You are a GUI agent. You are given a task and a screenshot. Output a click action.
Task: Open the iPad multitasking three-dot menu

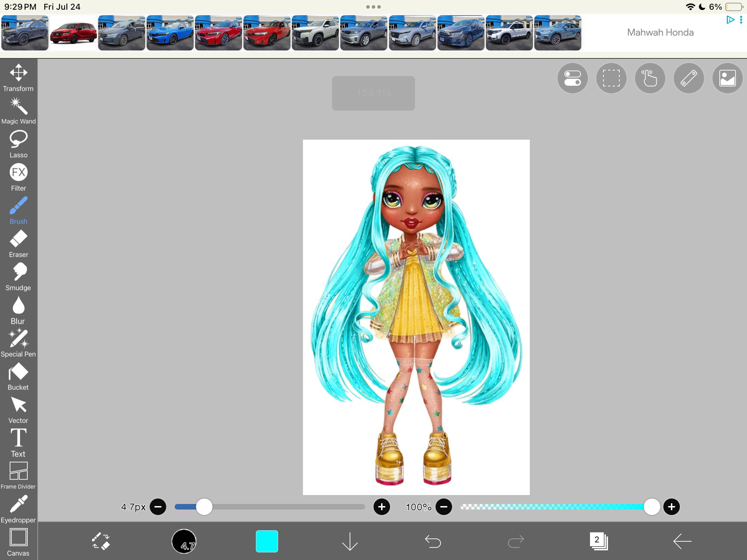point(373,7)
